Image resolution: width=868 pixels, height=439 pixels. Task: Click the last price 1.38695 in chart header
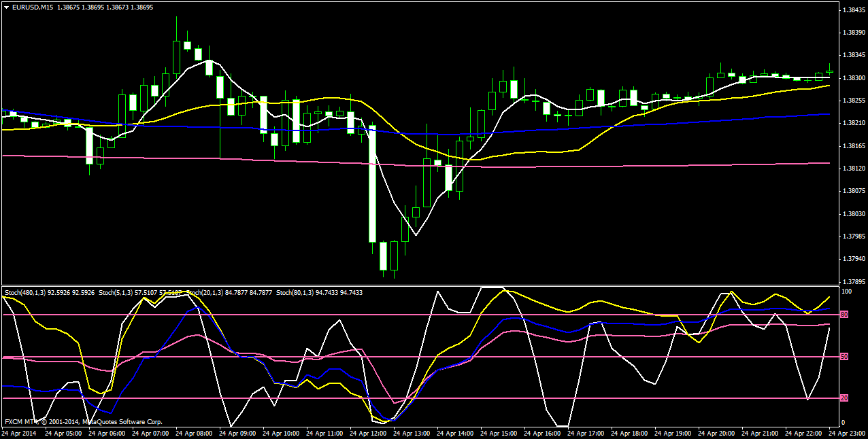141,7
